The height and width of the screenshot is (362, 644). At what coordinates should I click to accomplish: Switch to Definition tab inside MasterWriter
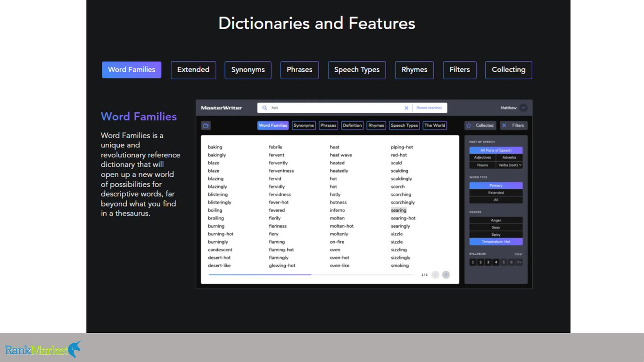tap(352, 125)
